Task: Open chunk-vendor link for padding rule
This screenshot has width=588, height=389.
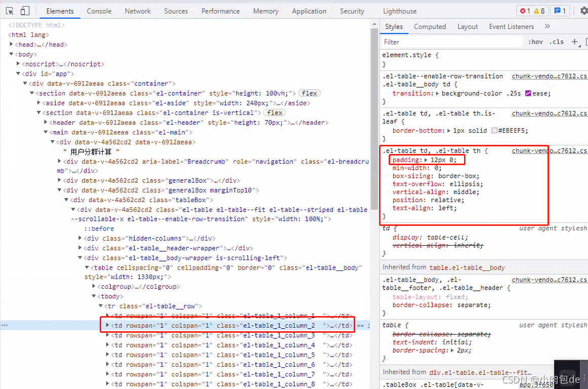Action: tap(550, 151)
